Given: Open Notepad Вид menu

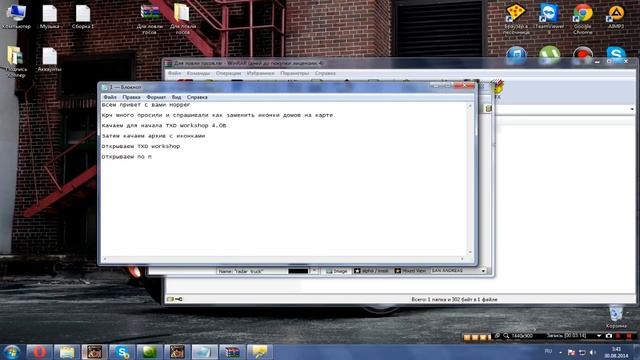Looking at the screenshot, I should [x=176, y=97].
